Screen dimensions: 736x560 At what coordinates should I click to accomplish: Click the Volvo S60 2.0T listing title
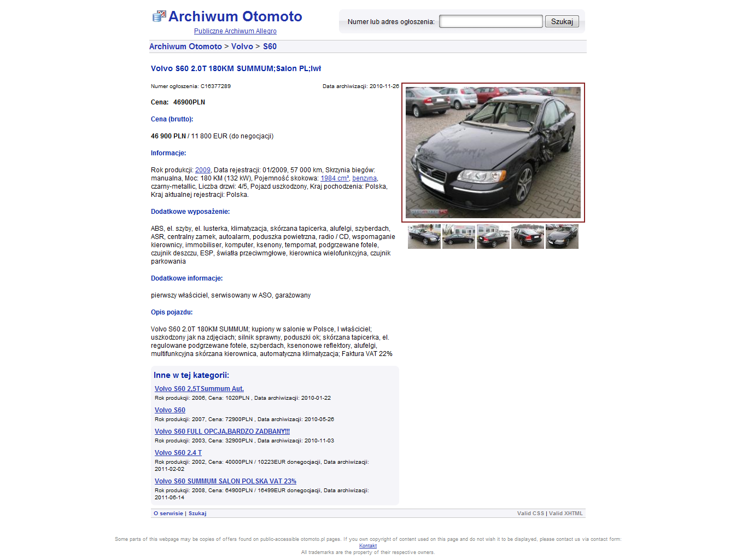click(236, 68)
